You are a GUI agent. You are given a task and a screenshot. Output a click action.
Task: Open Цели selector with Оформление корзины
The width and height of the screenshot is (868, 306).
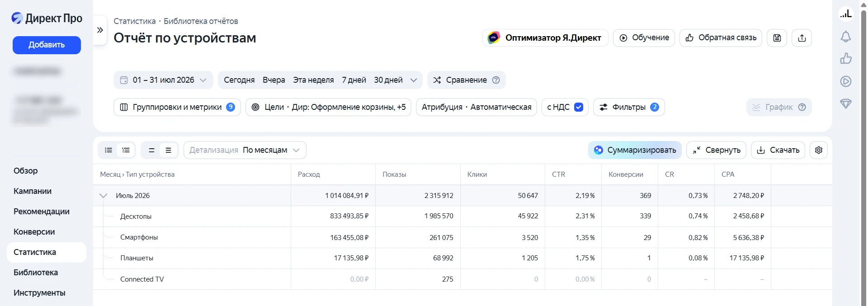[328, 107]
